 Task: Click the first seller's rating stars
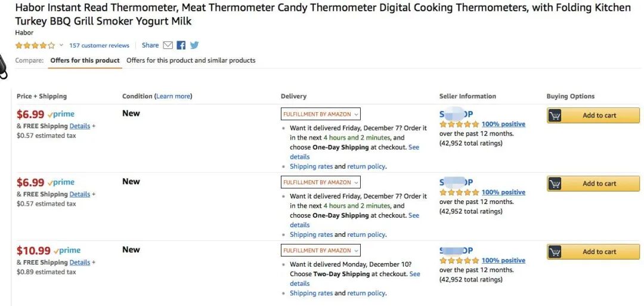click(459, 124)
